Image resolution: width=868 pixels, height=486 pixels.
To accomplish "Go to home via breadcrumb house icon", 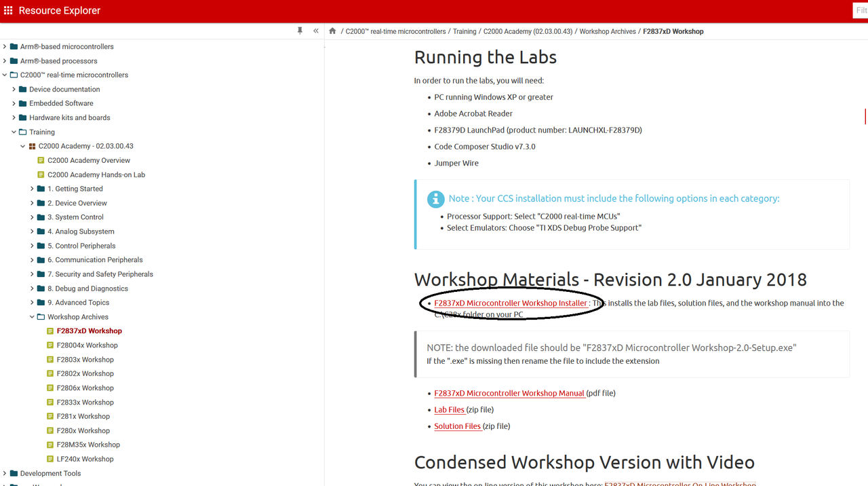I will pyautogui.click(x=332, y=31).
